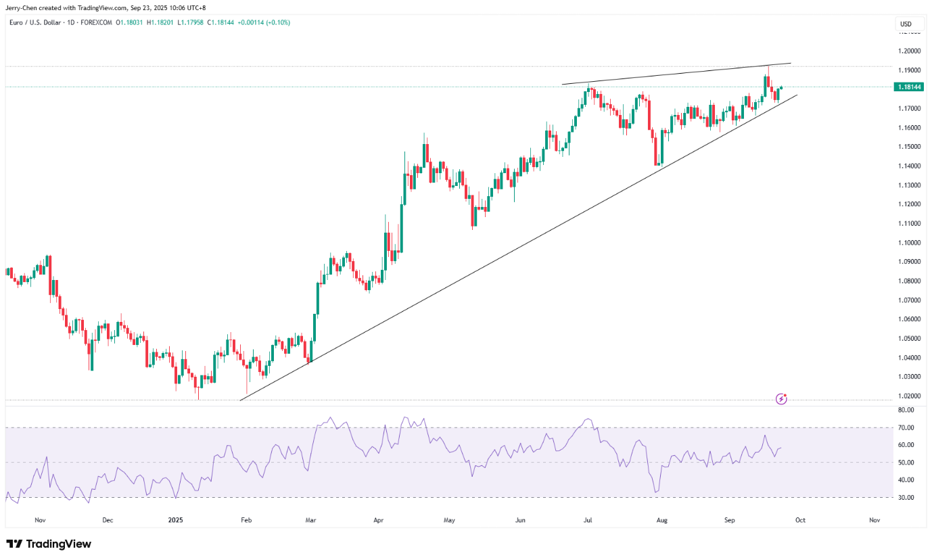Click the green 1.18144 current price tag
932x560 pixels.
tap(908, 87)
